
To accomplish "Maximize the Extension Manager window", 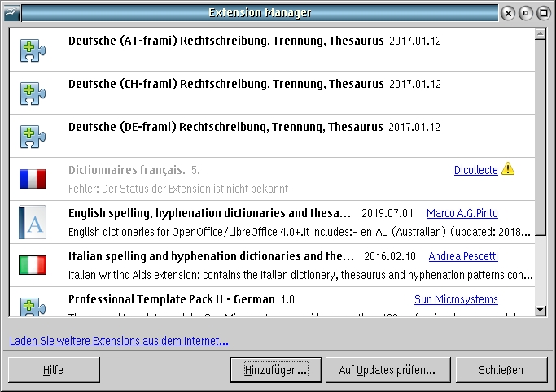I will click(x=544, y=13).
